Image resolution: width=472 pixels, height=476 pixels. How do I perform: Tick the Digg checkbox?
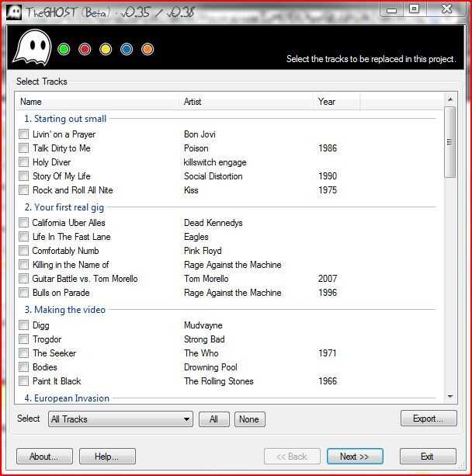(x=23, y=325)
